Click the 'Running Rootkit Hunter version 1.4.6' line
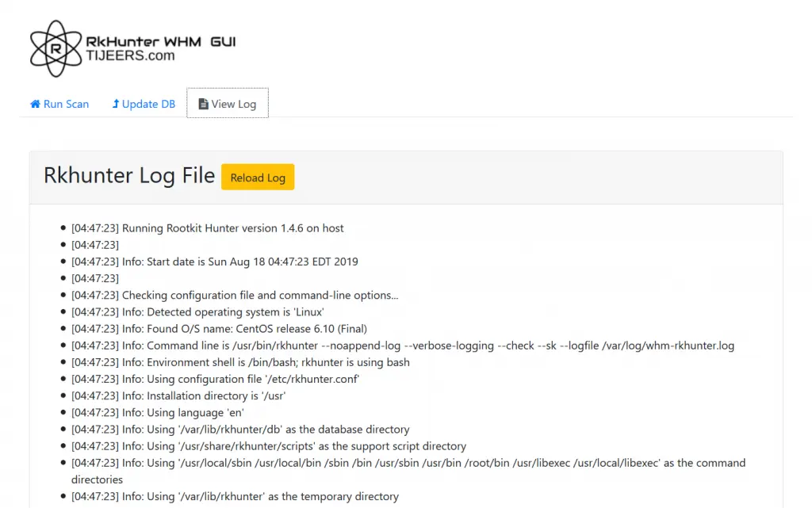 click(208, 228)
